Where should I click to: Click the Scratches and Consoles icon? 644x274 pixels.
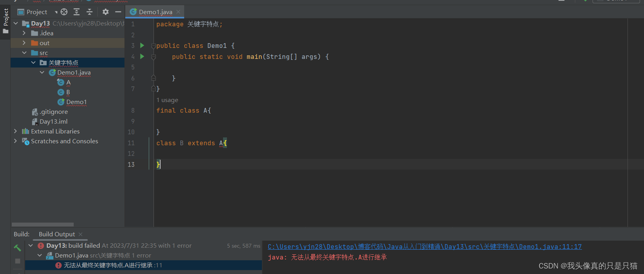tap(26, 141)
